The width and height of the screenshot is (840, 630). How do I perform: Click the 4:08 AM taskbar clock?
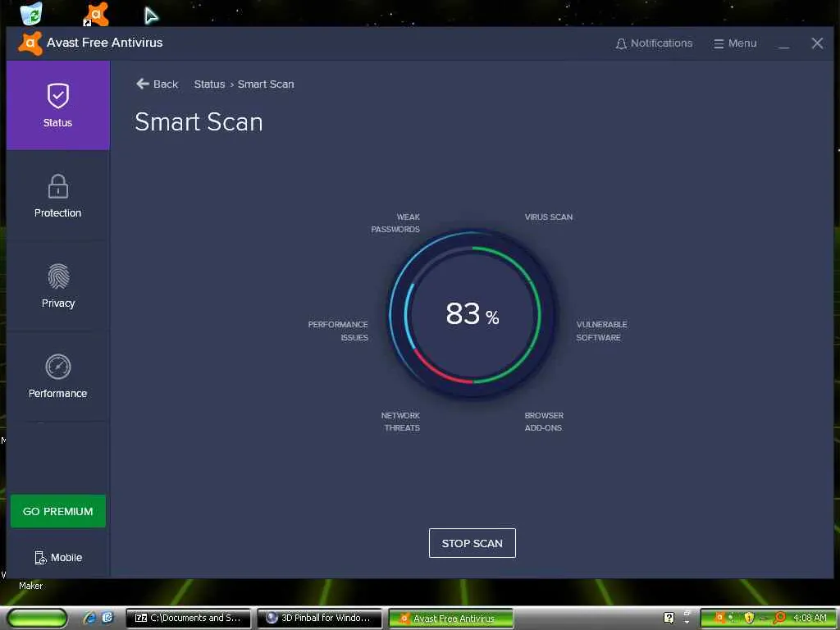pos(810,619)
